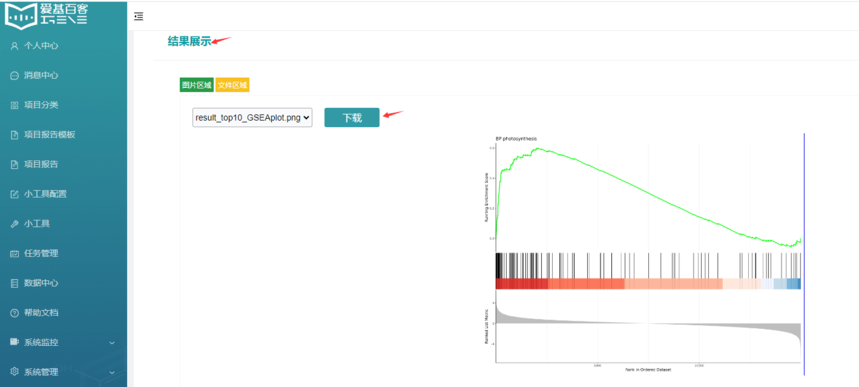
Task: Click the 任务管理 calendar icon
Action: (15, 254)
